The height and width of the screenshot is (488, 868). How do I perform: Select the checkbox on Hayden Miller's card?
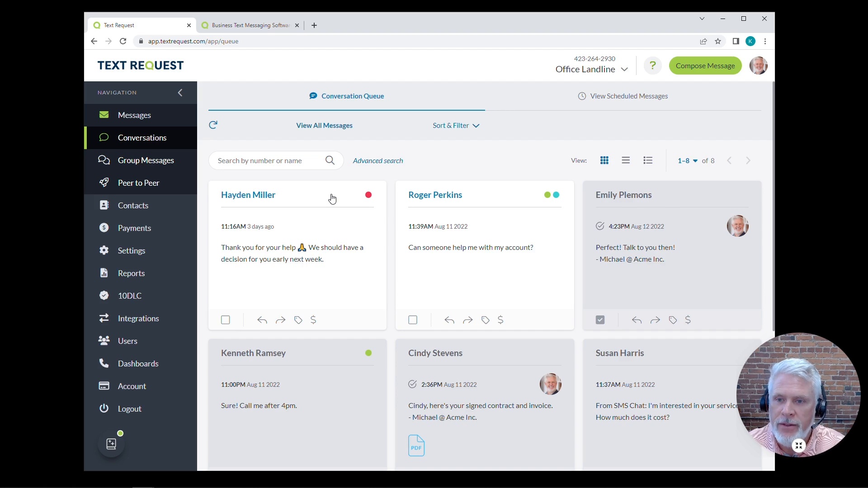(x=225, y=320)
